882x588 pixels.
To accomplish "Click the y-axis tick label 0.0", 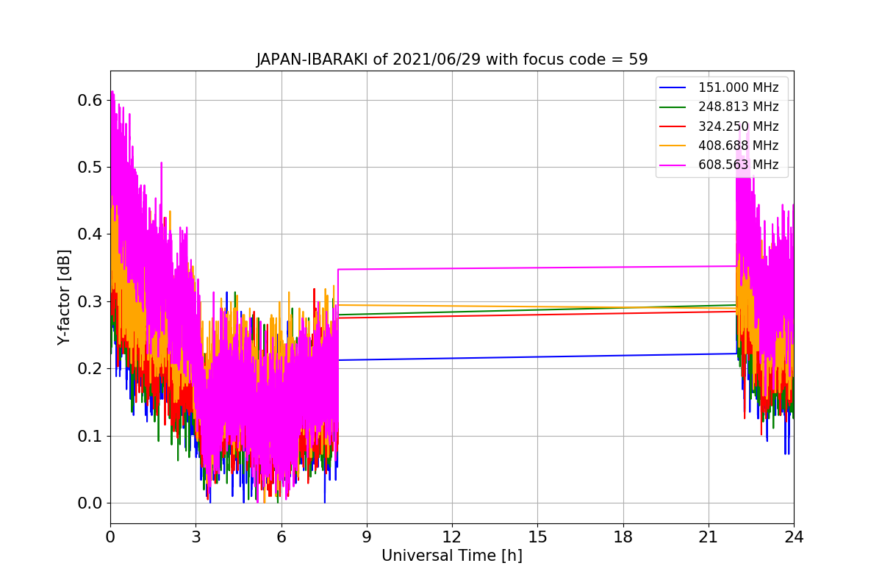I will 90,503.
